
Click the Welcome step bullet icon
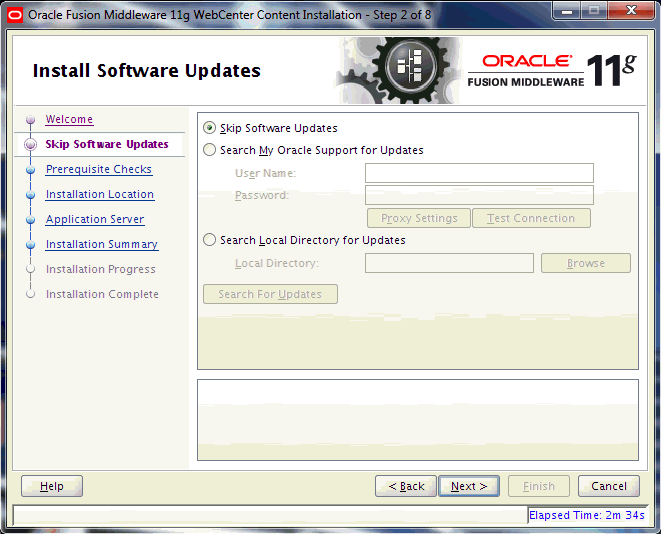(x=30, y=120)
